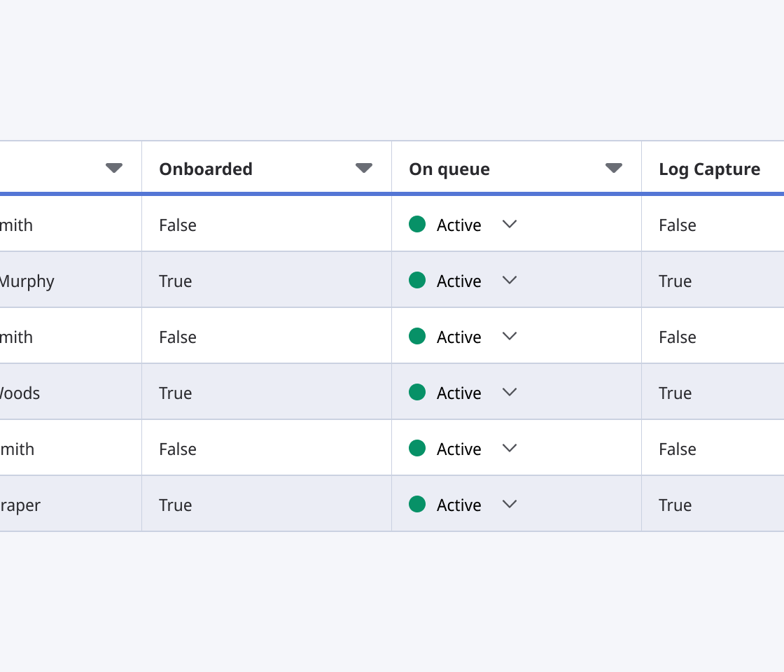Click the green status dot in Woods row
The height and width of the screenshot is (672, 784).
pos(417,392)
